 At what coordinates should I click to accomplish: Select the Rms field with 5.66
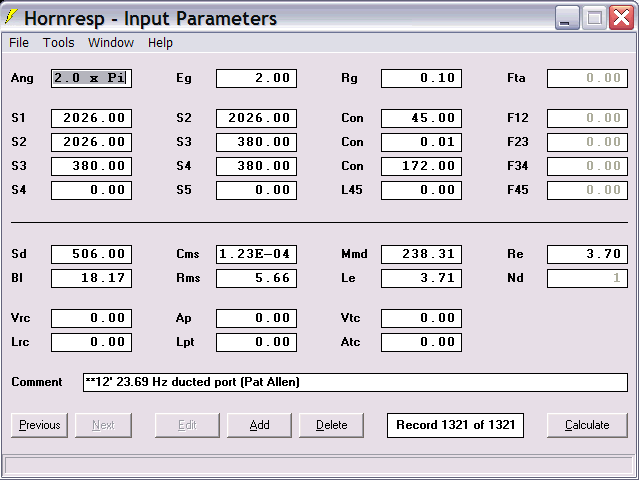tap(256, 278)
